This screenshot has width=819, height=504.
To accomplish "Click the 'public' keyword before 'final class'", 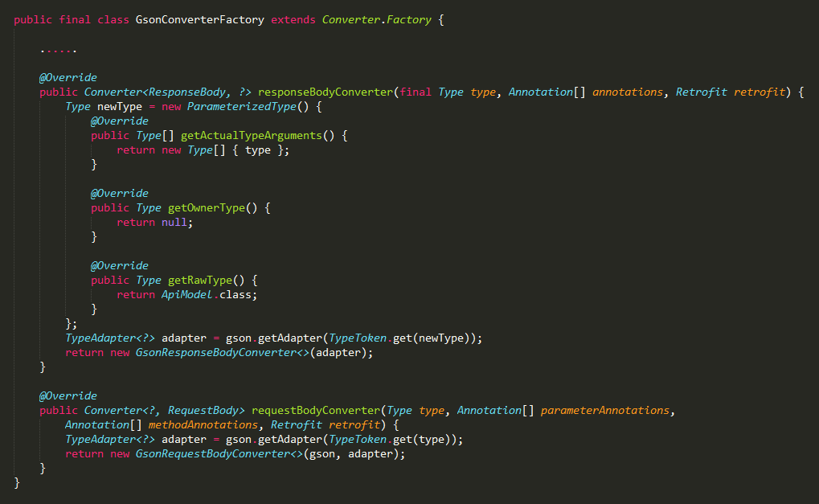I will (x=33, y=20).
